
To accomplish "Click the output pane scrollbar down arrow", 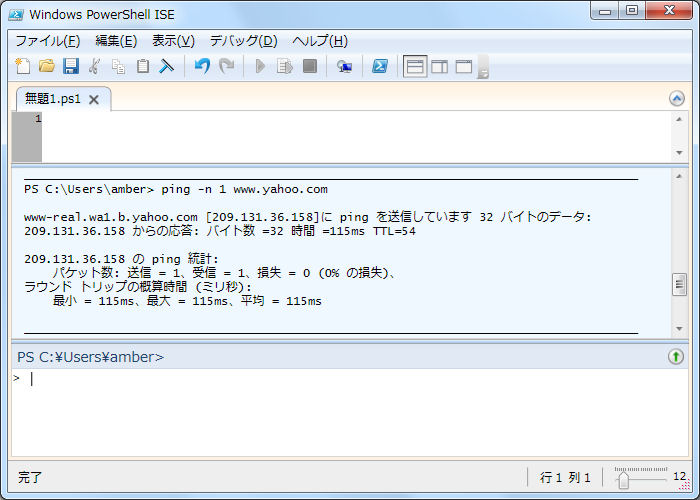I will click(679, 329).
